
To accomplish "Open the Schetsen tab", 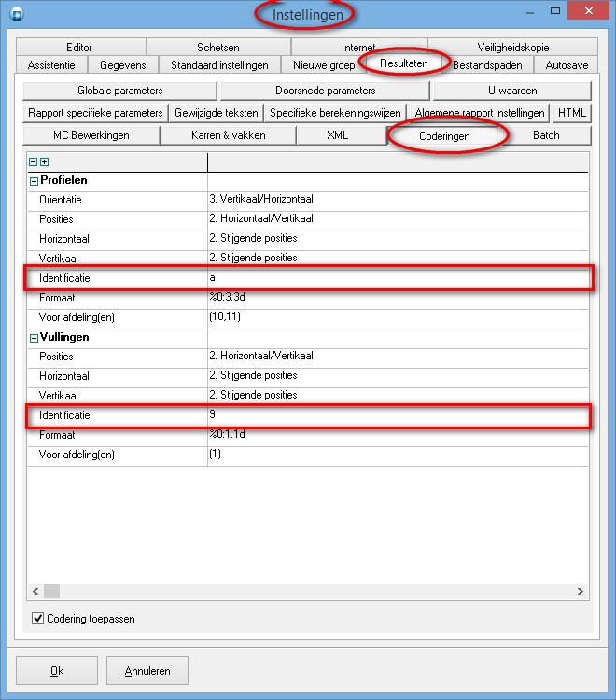I will pos(218,48).
